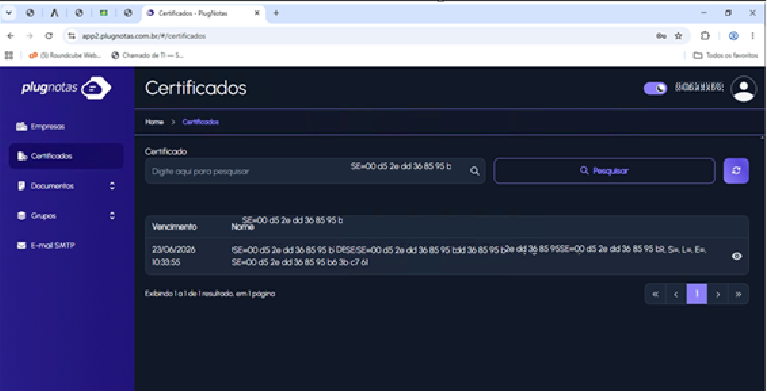Sort by Vencimento column header
This screenshot has height=392, width=767.
[x=175, y=227]
